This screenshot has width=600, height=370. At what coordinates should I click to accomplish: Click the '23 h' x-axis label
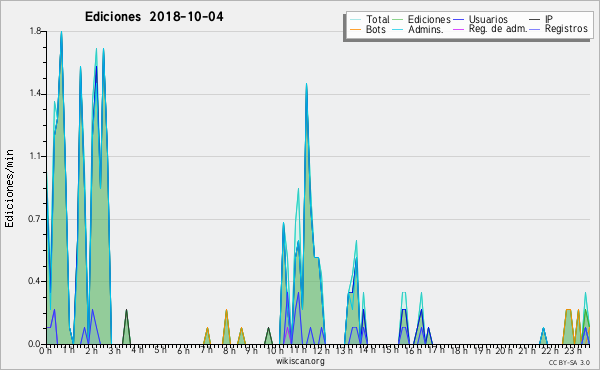click(x=573, y=350)
